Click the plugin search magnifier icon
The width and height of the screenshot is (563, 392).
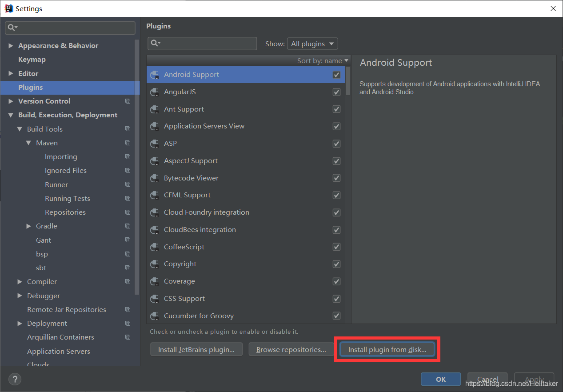click(156, 43)
